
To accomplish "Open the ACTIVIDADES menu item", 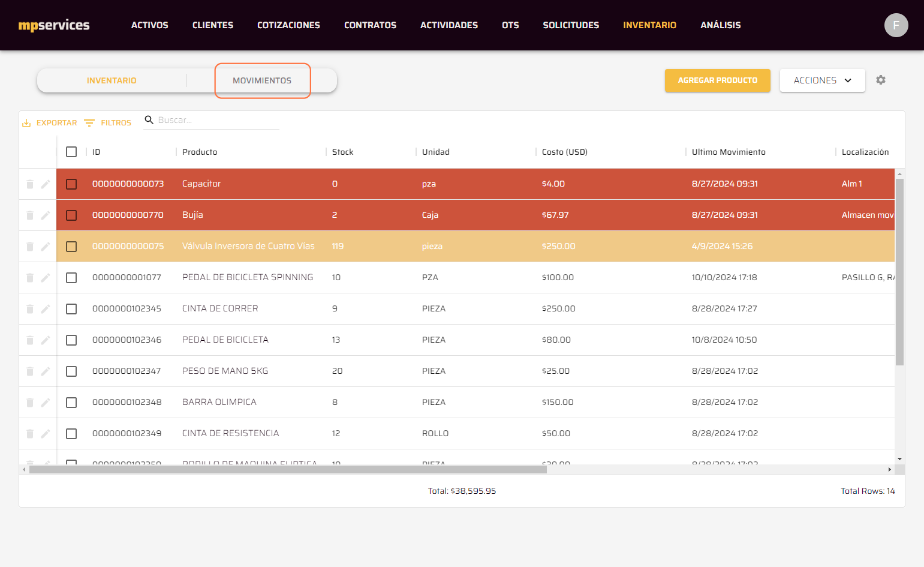I will click(449, 25).
